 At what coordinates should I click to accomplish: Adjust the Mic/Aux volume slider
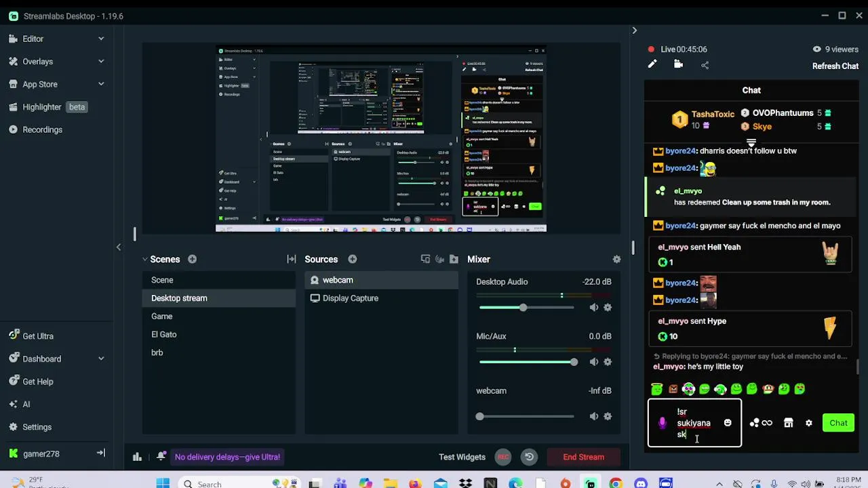pyautogui.click(x=526, y=362)
